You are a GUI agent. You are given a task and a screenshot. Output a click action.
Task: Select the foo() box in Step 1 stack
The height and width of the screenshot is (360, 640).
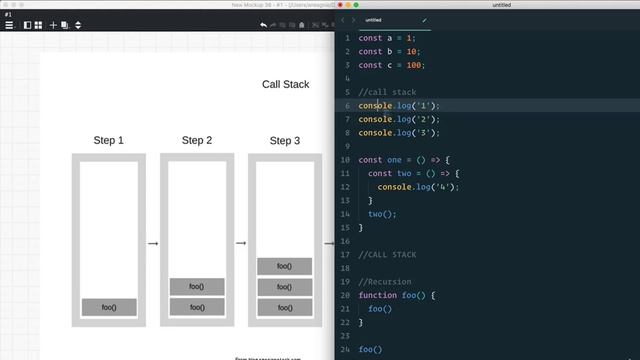(109, 307)
